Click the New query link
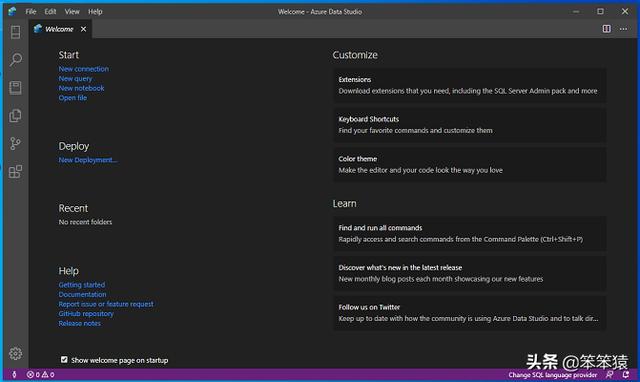Viewport: 640px width, 382px height. point(76,78)
